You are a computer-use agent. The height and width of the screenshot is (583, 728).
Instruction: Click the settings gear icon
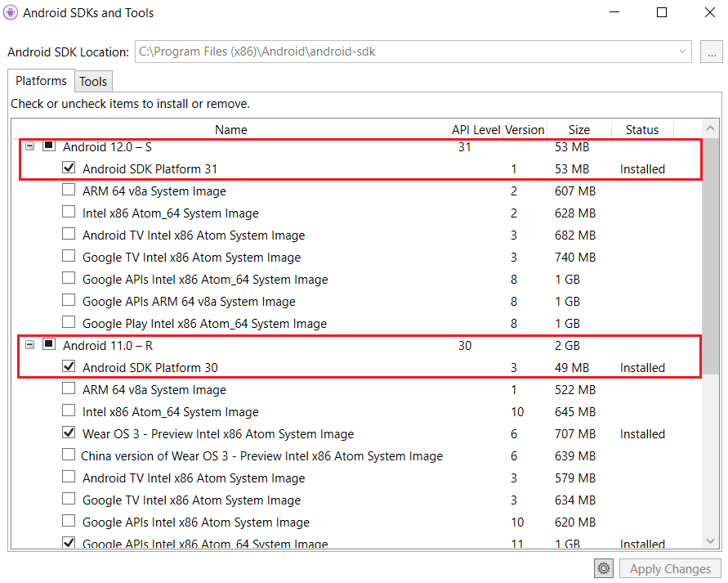click(604, 568)
